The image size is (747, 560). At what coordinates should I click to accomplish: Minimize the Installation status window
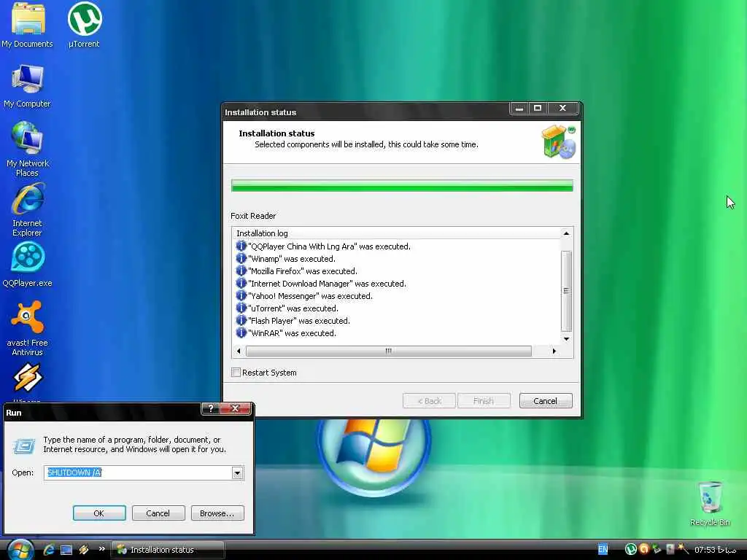519,108
